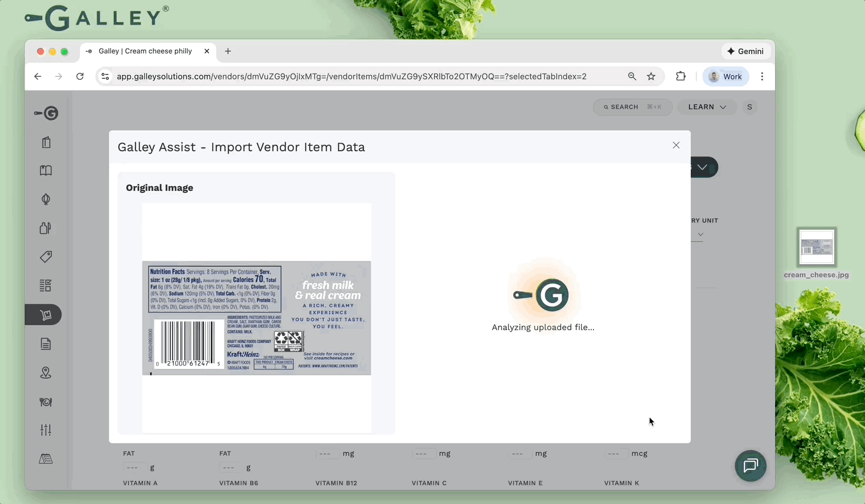Screen dimensions: 865x504
Task: Switch to the Galley Cream cheese philly browser tab
Action: pyautogui.click(x=144, y=51)
